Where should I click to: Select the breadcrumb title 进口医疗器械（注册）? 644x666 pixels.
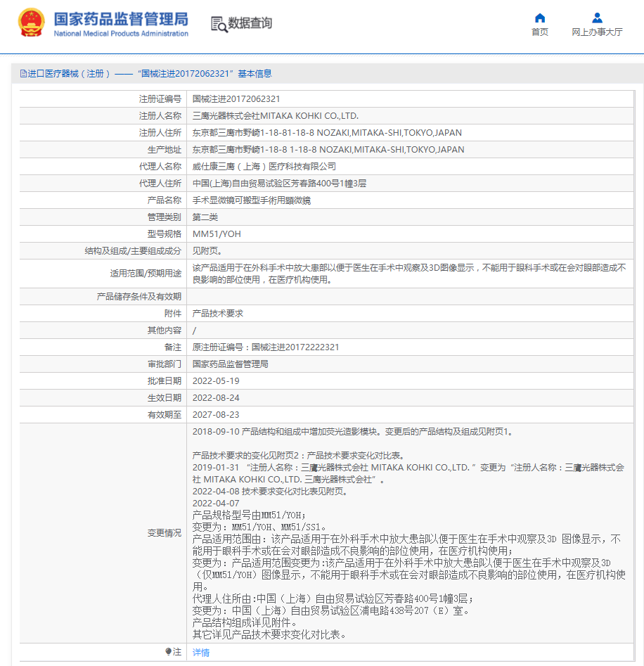[69, 74]
